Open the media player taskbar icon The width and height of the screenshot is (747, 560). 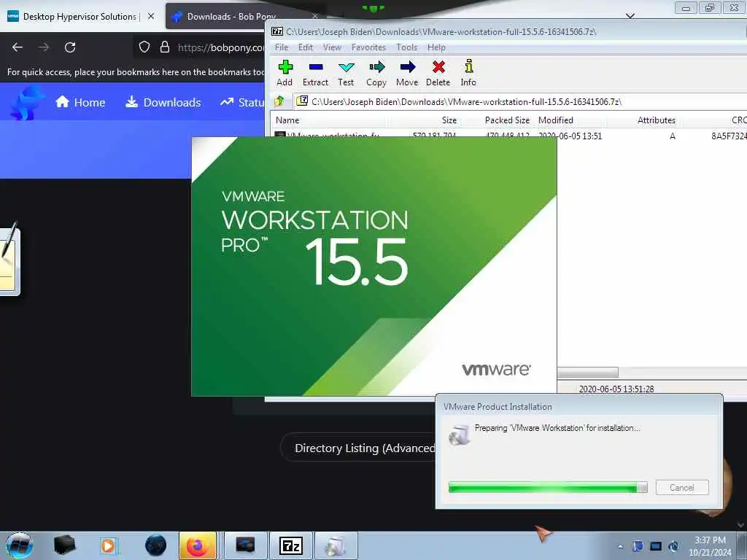tap(108, 545)
